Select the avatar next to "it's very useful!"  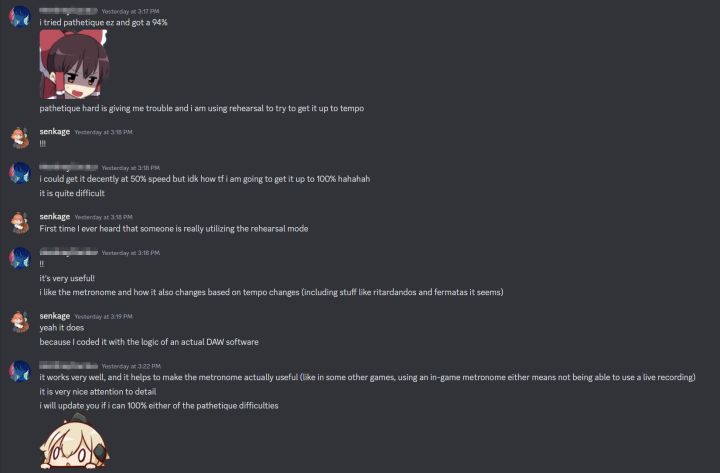18,258
